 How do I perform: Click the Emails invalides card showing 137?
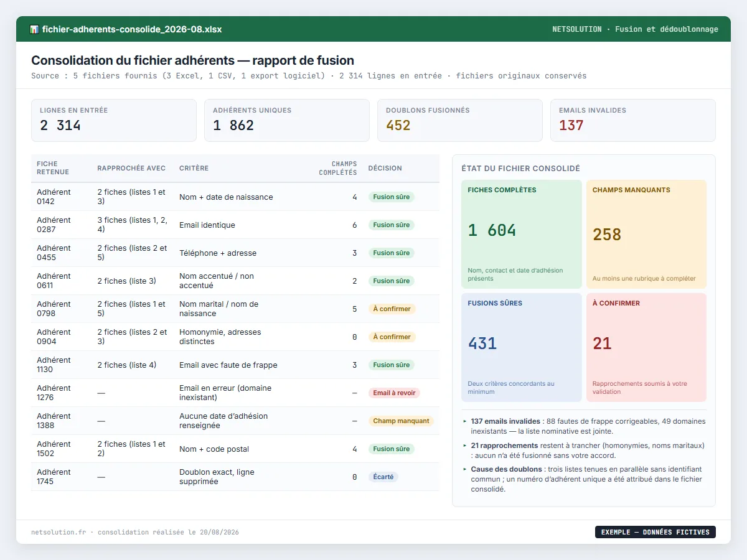(633, 120)
